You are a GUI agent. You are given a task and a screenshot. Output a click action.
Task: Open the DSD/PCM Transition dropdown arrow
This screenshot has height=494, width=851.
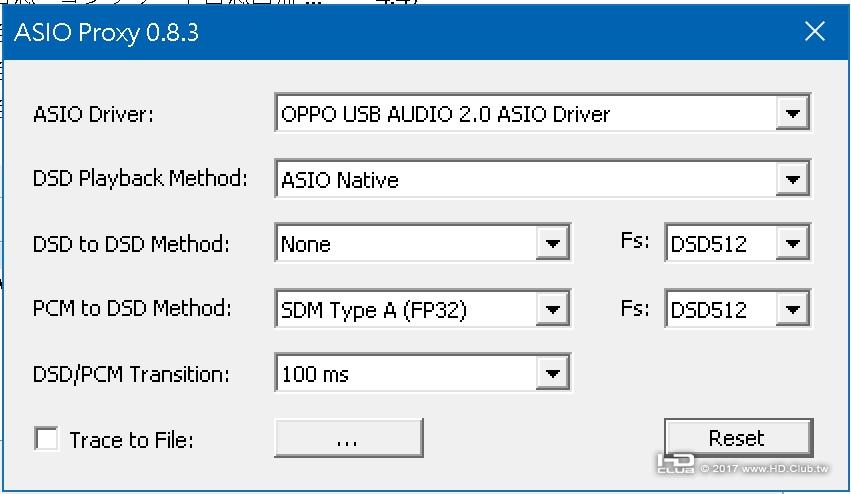[552, 373]
